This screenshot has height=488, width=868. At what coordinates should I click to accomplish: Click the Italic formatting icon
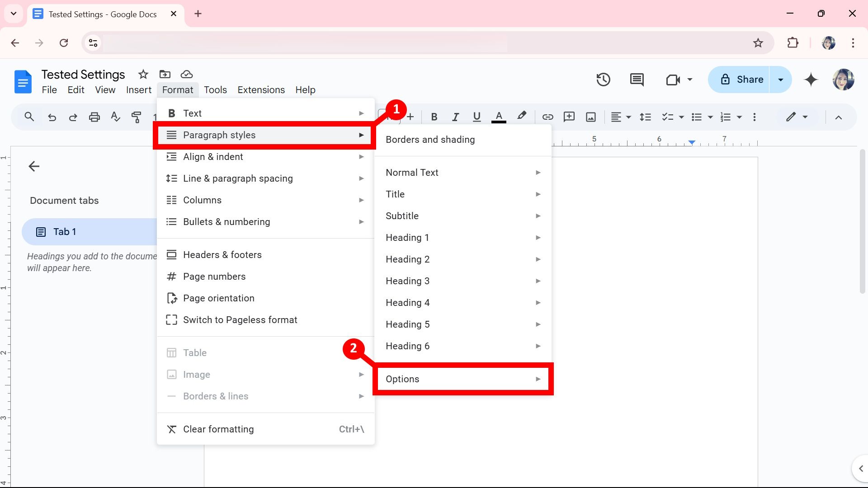[455, 117]
